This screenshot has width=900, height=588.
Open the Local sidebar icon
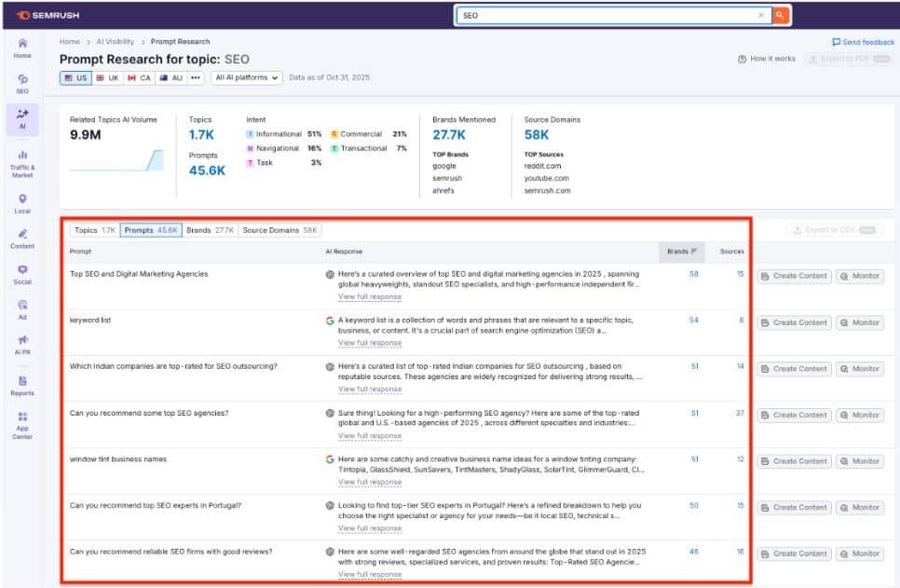(x=22, y=204)
